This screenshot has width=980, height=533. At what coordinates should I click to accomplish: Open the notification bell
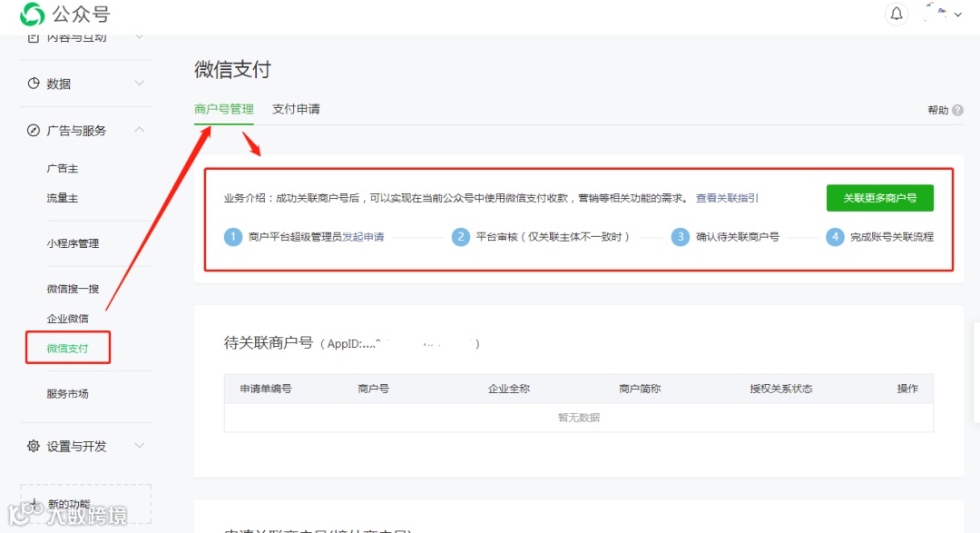coord(897,14)
